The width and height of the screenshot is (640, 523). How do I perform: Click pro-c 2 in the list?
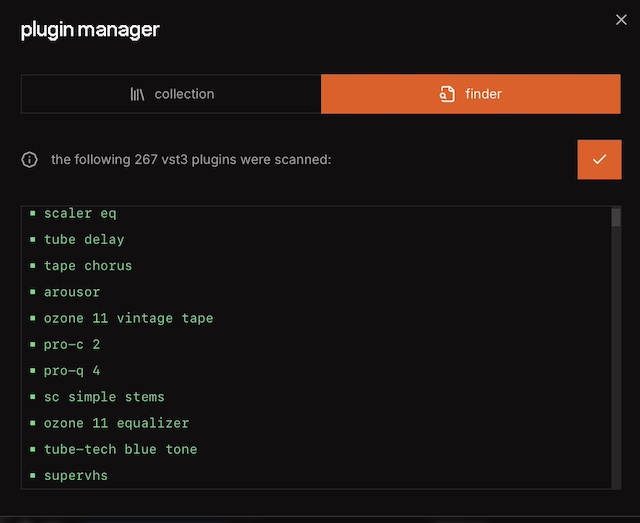tap(72, 344)
